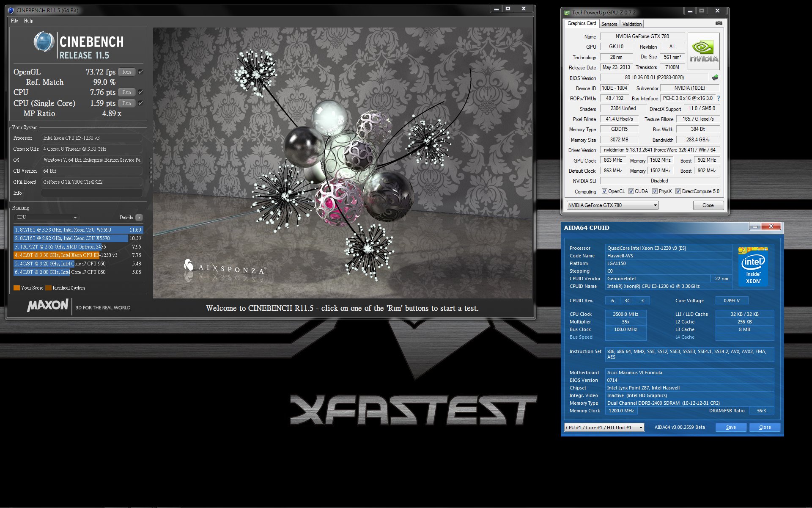Click the GPU-Z title bar app icon

[567, 13]
